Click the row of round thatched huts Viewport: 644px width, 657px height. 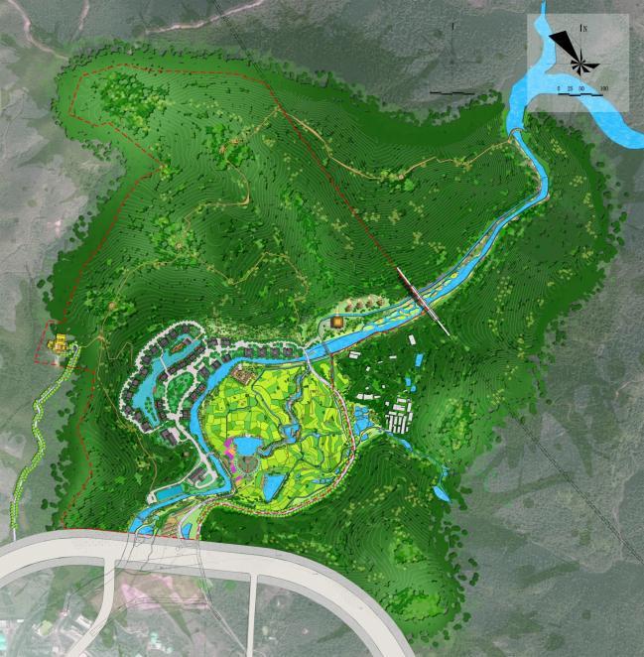coord(364,303)
